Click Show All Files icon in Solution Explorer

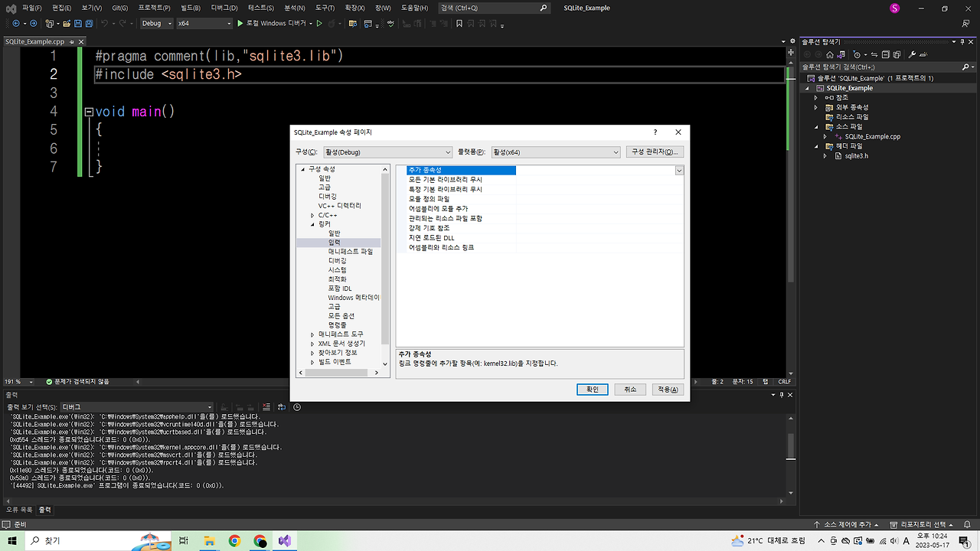(897, 55)
